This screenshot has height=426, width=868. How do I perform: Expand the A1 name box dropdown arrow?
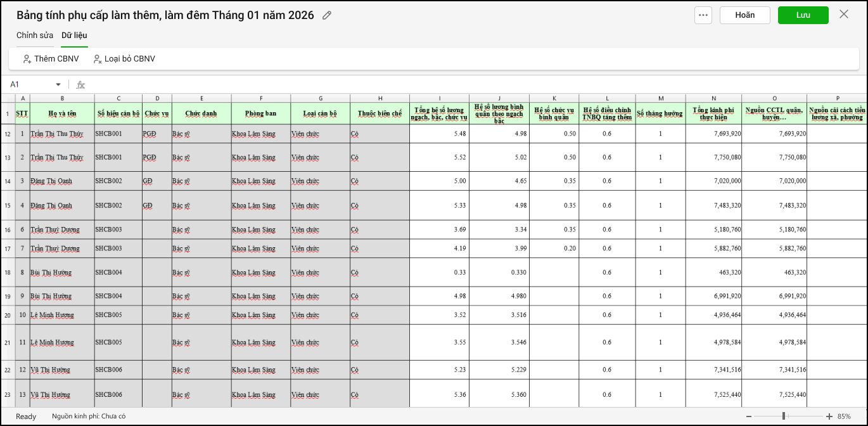58,84
